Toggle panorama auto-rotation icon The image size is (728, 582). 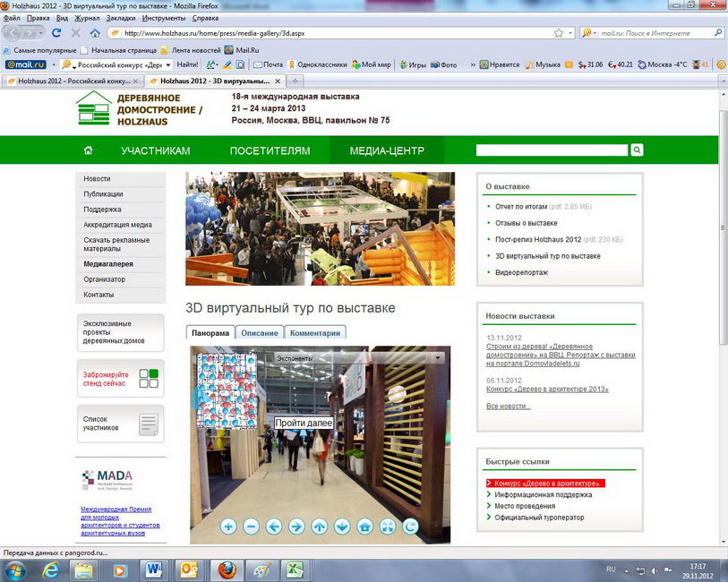(x=411, y=526)
